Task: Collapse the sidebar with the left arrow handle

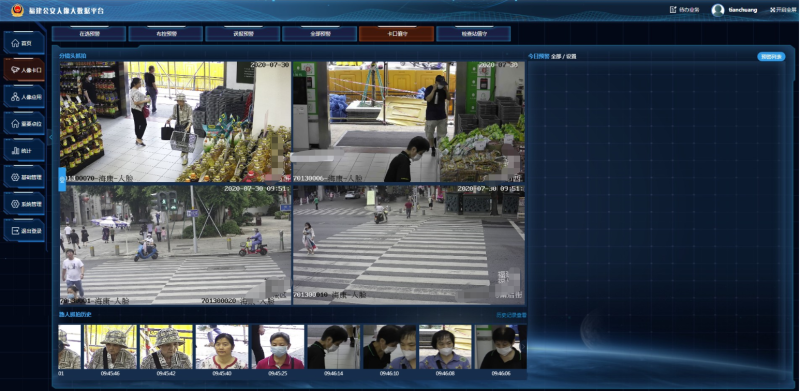Action: click(49, 137)
